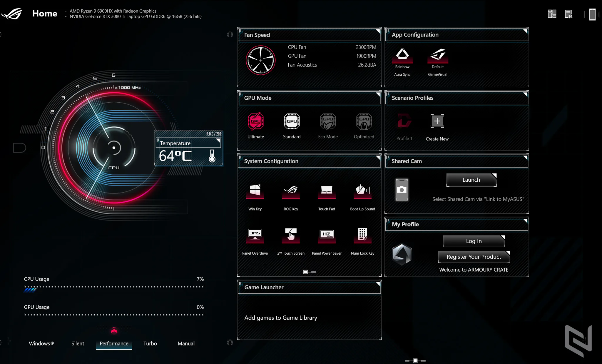Expand the App Configuration panel corner arrow
This screenshot has height=364, width=602.
pyautogui.click(x=525, y=31)
